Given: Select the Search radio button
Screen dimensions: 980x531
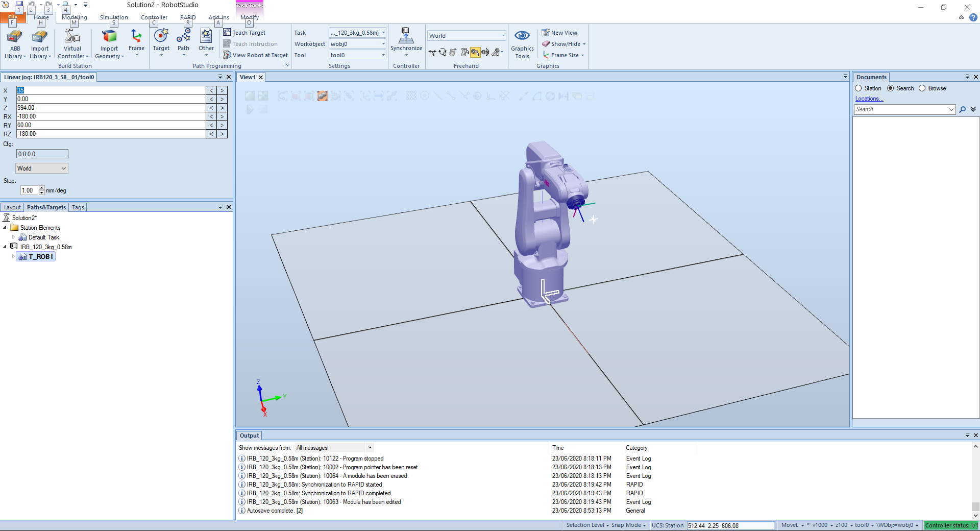Looking at the screenshot, I should coord(891,88).
